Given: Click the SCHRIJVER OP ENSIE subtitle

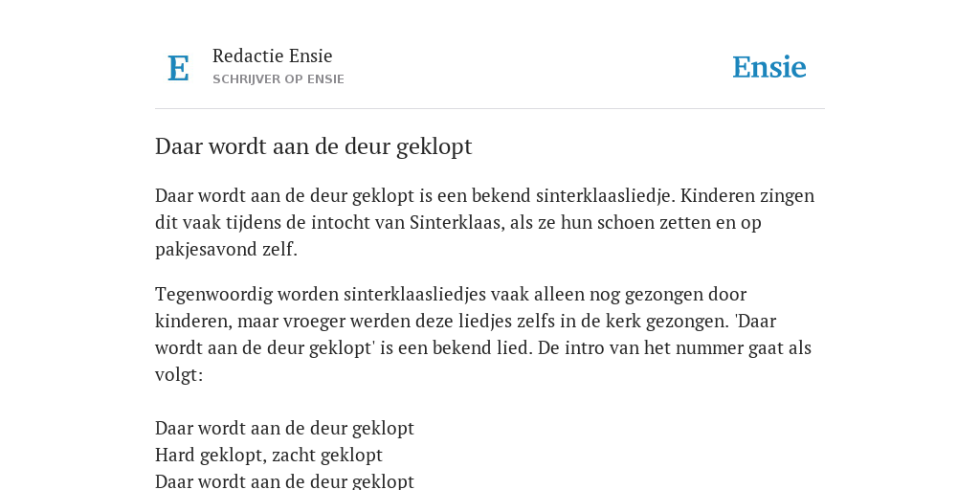Looking at the screenshot, I should (x=278, y=79).
